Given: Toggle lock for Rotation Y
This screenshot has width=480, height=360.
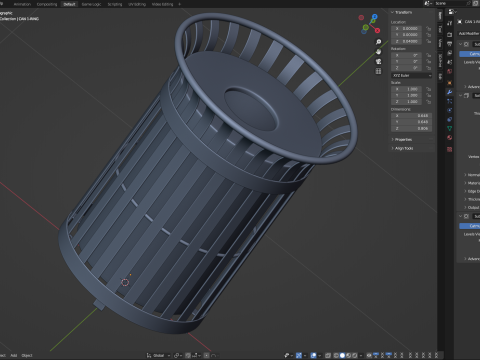Looking at the screenshot, I should coord(428,61).
